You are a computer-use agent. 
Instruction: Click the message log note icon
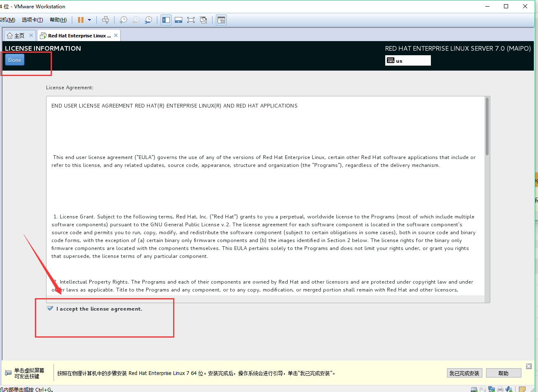point(522,390)
